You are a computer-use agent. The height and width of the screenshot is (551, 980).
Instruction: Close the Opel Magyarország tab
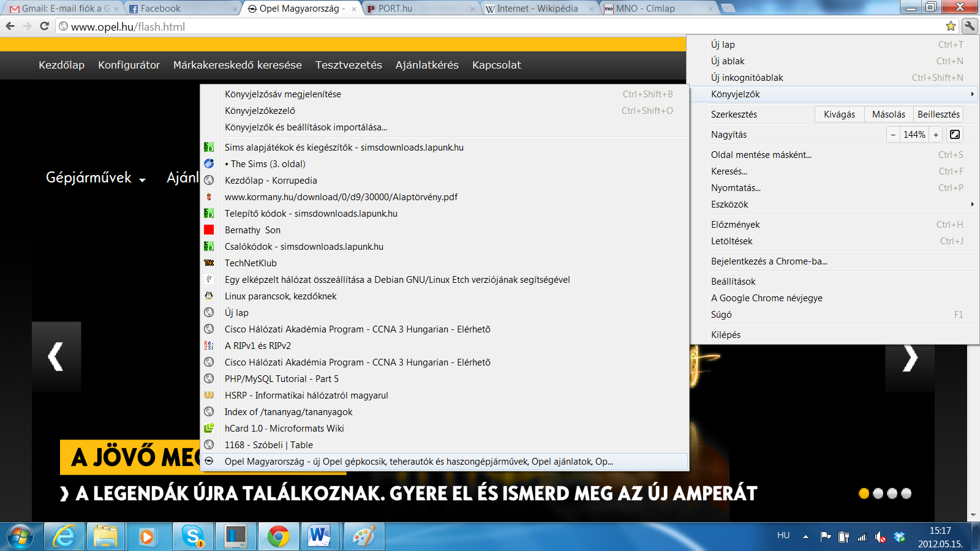pyautogui.click(x=354, y=9)
